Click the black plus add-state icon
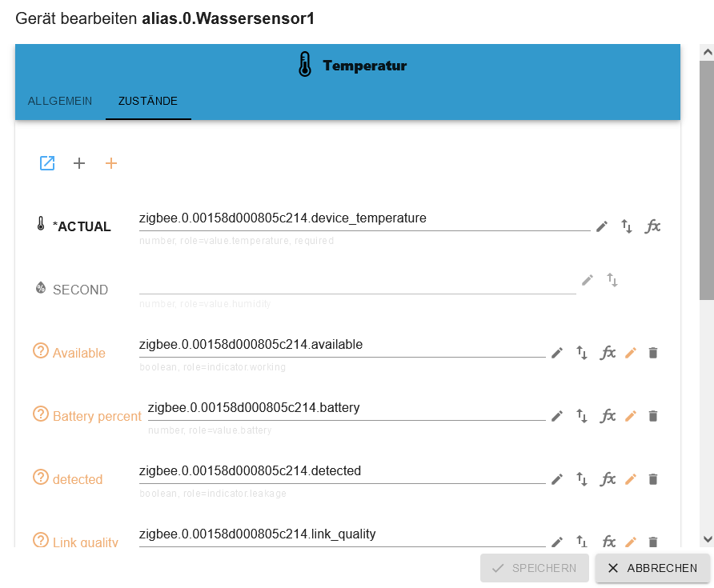The image size is (714, 588). coord(79,163)
